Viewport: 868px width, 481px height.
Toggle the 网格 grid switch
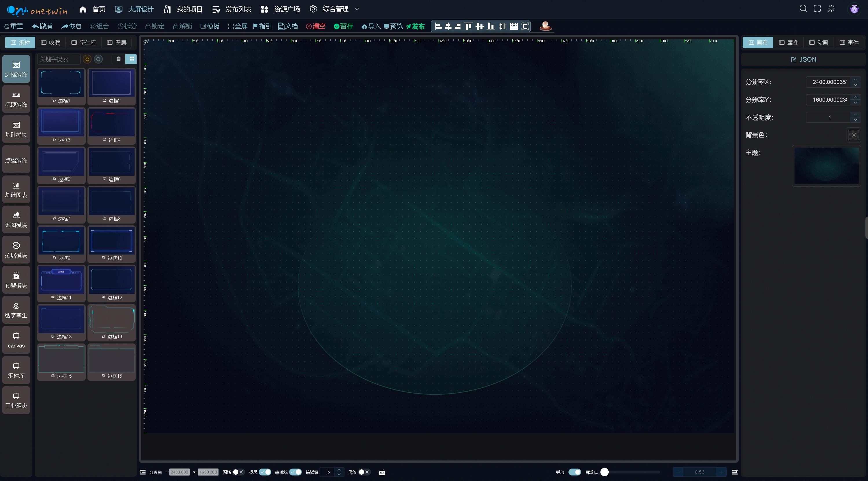[x=238, y=472]
